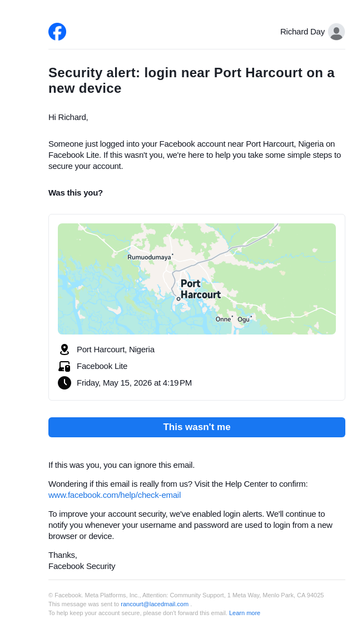Click the login date and time text
The image size is (347, 644).
pos(134,383)
